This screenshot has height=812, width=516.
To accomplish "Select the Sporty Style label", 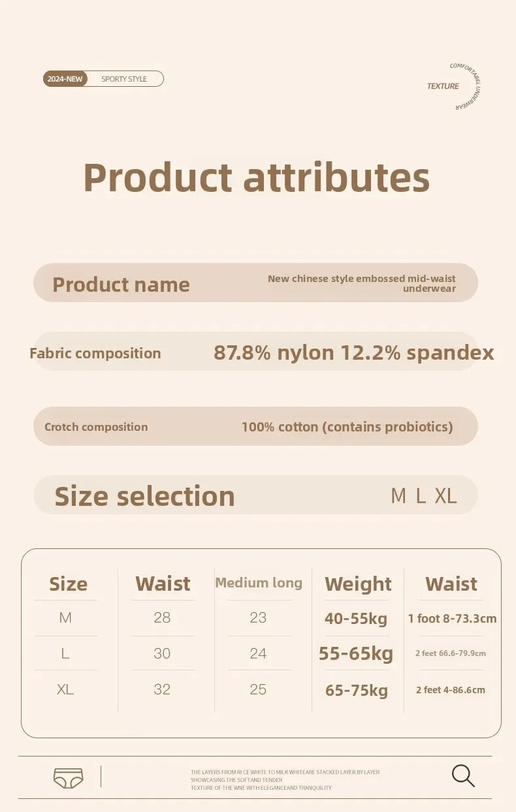I will (x=124, y=79).
